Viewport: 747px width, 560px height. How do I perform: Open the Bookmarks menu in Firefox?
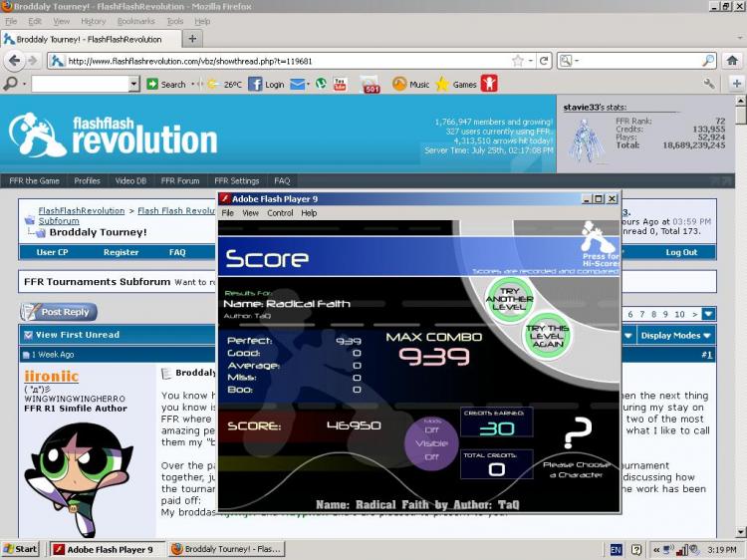135,21
